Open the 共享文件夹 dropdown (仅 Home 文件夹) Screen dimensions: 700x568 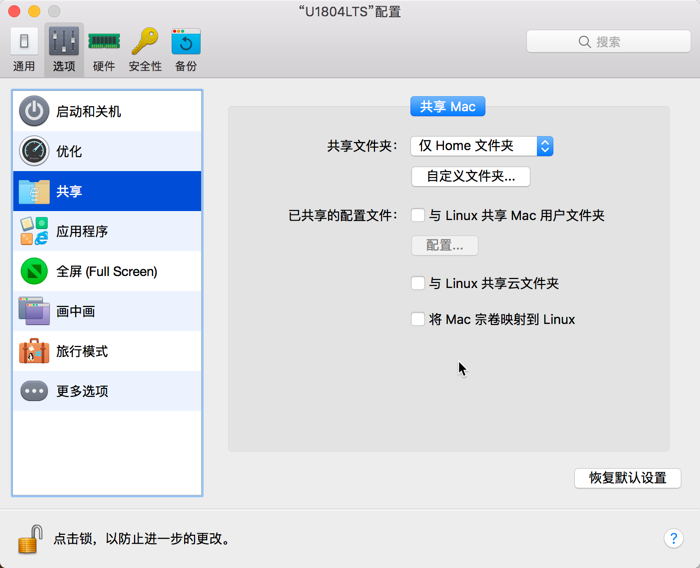point(482,146)
